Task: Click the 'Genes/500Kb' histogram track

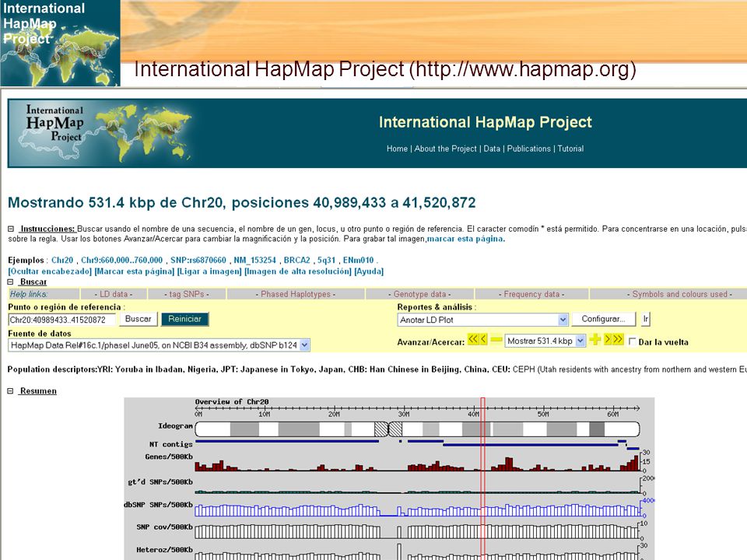Action: point(417,463)
